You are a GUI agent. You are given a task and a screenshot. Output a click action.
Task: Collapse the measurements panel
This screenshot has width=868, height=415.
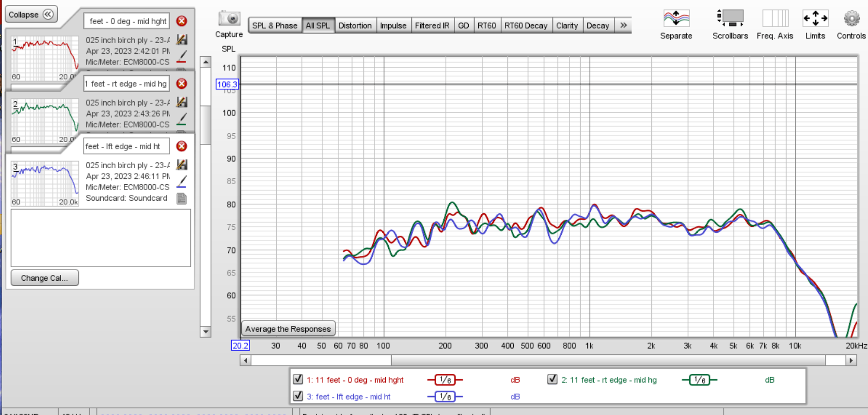31,14
